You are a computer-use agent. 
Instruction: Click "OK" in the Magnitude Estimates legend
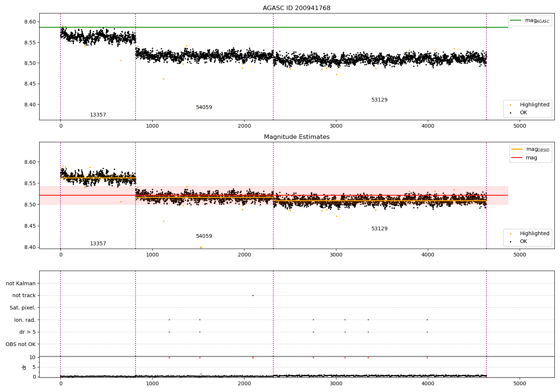(523, 242)
